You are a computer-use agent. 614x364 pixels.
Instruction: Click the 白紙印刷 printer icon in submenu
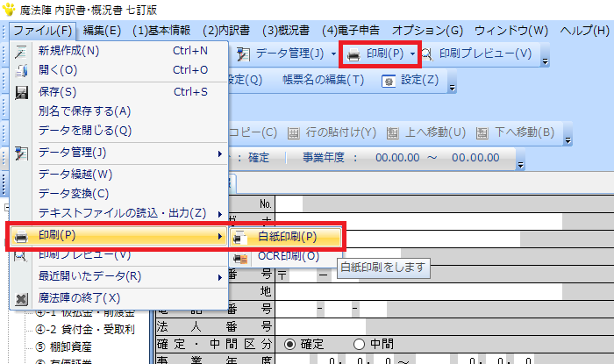239,237
